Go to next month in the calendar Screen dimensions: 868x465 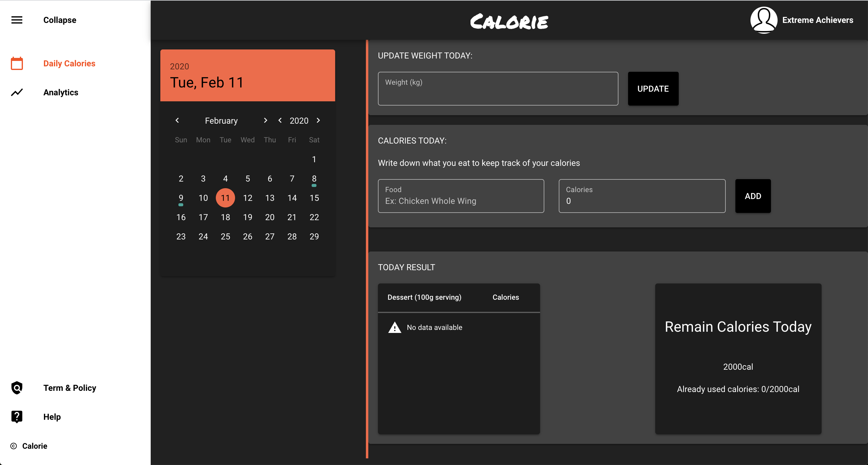click(x=266, y=120)
